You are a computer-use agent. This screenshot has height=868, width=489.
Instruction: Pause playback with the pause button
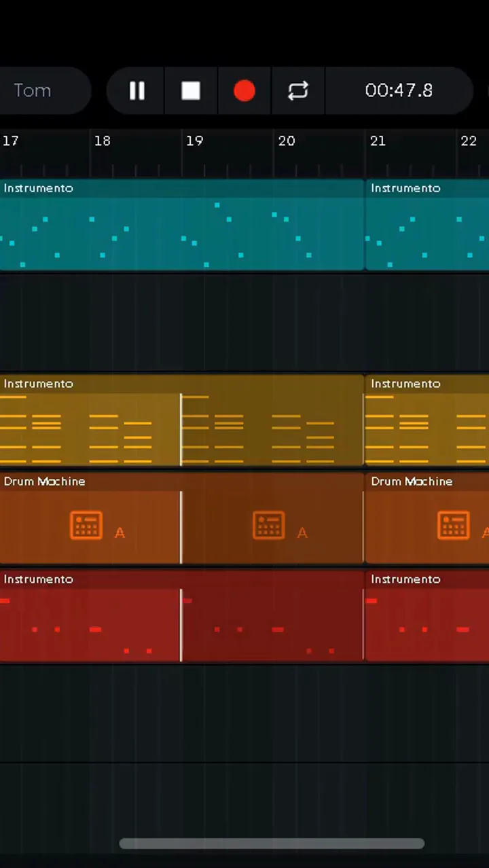click(137, 90)
